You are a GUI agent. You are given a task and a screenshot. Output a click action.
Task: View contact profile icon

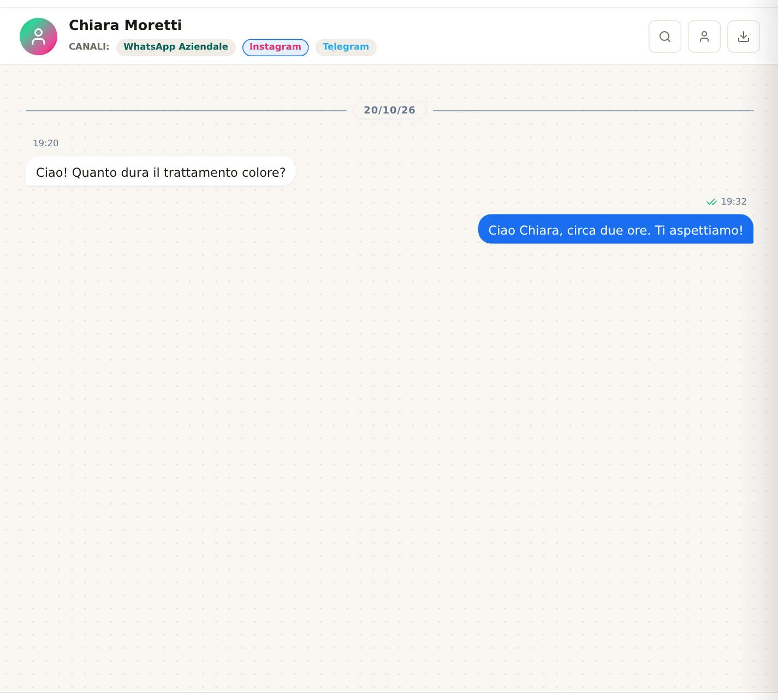click(x=704, y=37)
